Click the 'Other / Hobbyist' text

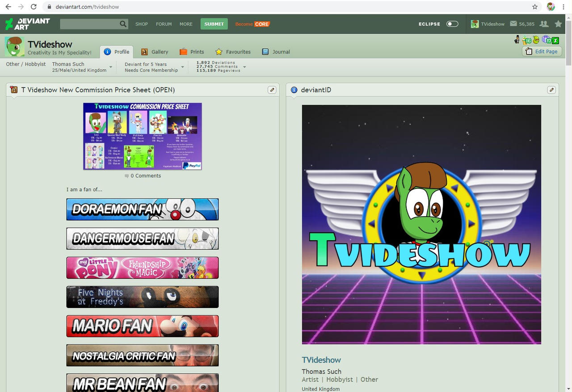(x=26, y=64)
